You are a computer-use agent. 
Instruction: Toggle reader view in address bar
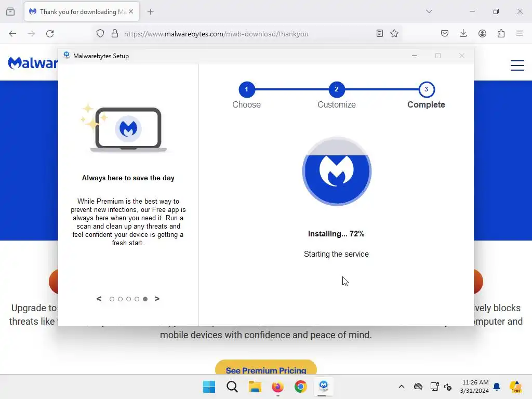(x=380, y=33)
